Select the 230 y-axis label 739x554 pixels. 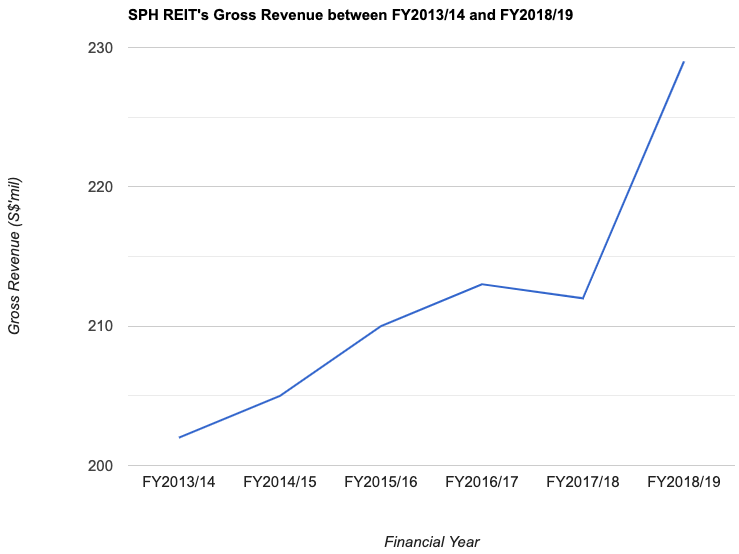point(100,48)
